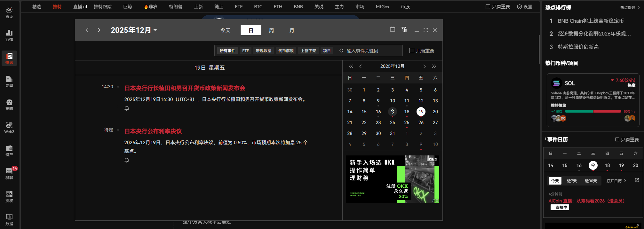The height and width of the screenshot is (229, 644).
Task: Click the SOL sentiment 50% bar
Action: tap(593, 111)
